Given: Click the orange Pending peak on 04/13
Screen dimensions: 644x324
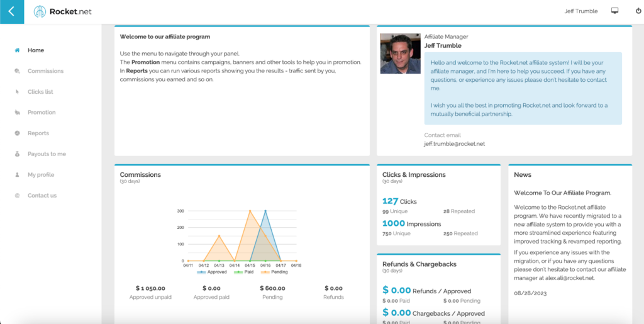Looking at the screenshot, I should pos(219,236).
